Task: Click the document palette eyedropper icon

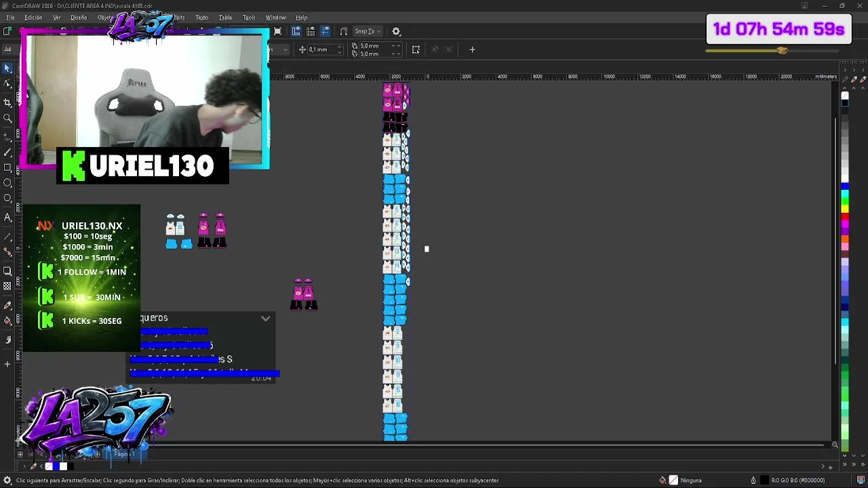Action: (x=33, y=466)
